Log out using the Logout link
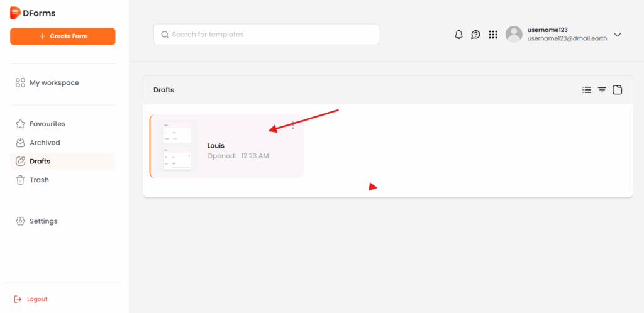This screenshot has height=313, width=644. pos(36,299)
